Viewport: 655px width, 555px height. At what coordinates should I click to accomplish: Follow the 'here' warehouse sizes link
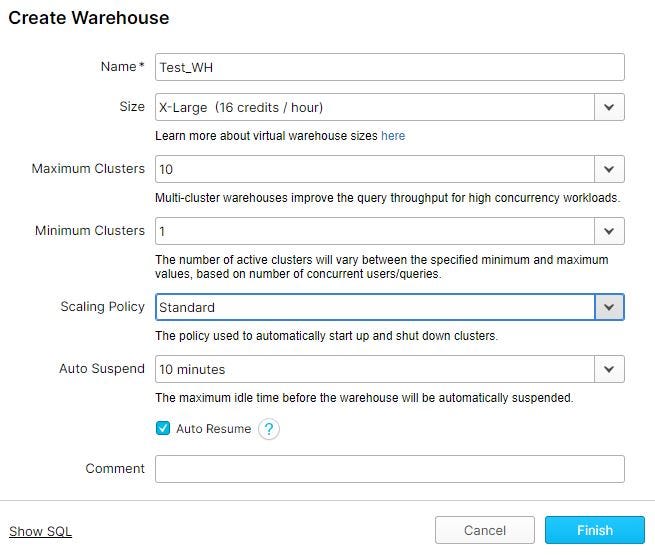(x=393, y=135)
